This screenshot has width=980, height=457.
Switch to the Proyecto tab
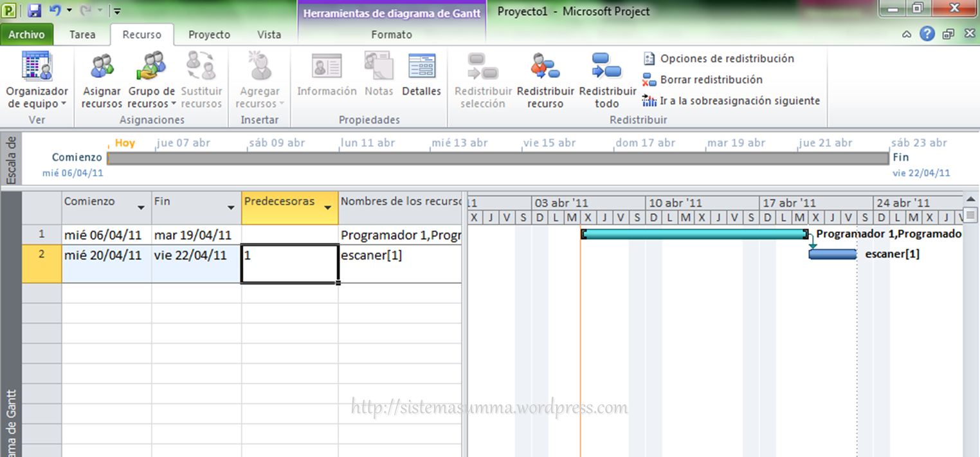[209, 35]
